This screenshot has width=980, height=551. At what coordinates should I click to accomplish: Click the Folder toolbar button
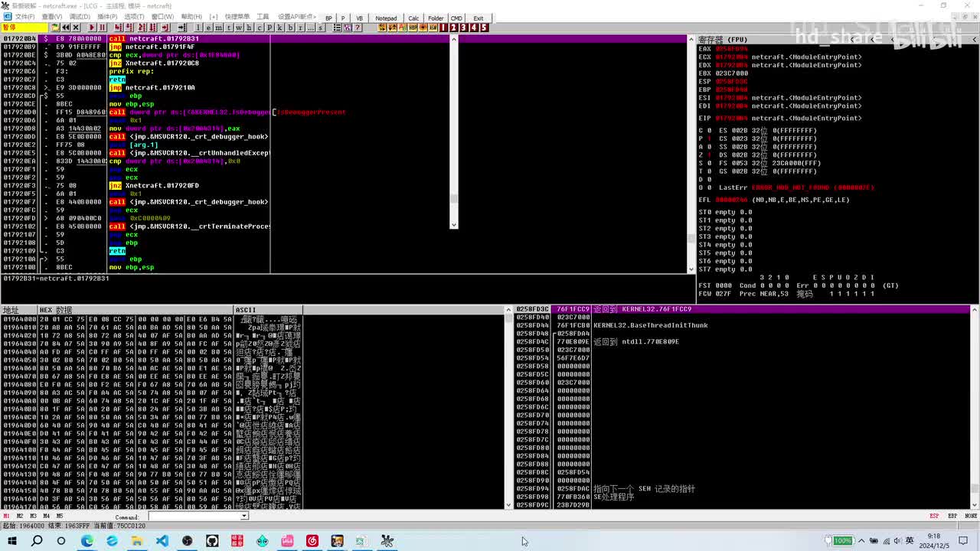[x=436, y=18]
